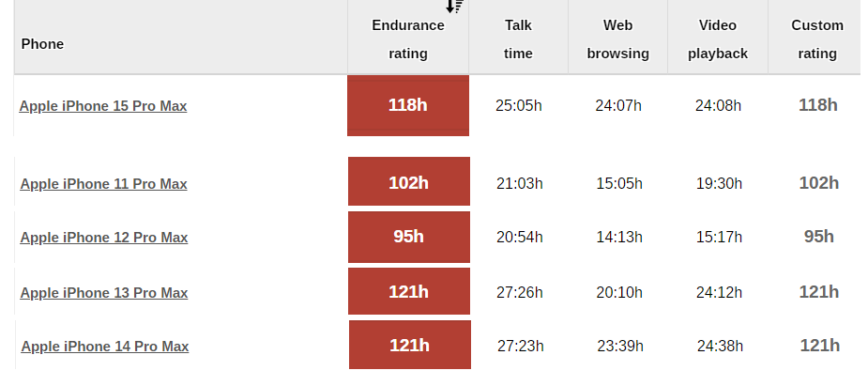
Task: Open Apple iPhone 11 Pro Max link
Action: (x=103, y=184)
